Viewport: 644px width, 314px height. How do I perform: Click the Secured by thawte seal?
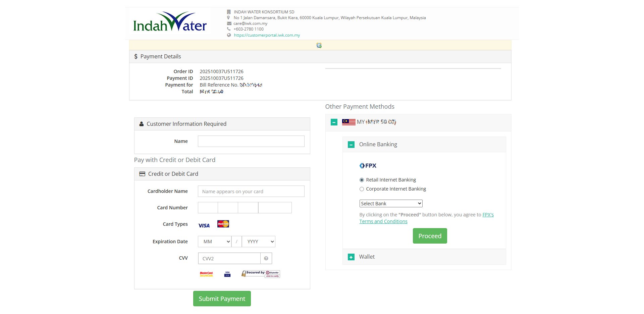pyautogui.click(x=261, y=274)
